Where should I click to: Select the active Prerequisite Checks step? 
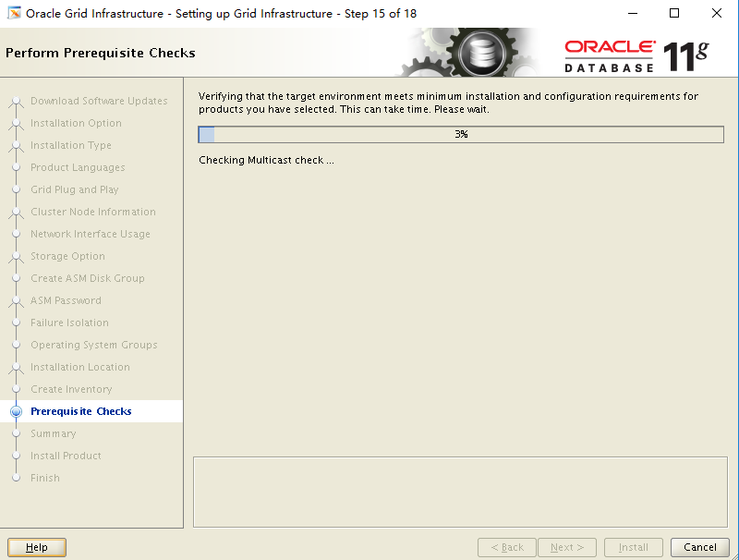[x=80, y=411]
